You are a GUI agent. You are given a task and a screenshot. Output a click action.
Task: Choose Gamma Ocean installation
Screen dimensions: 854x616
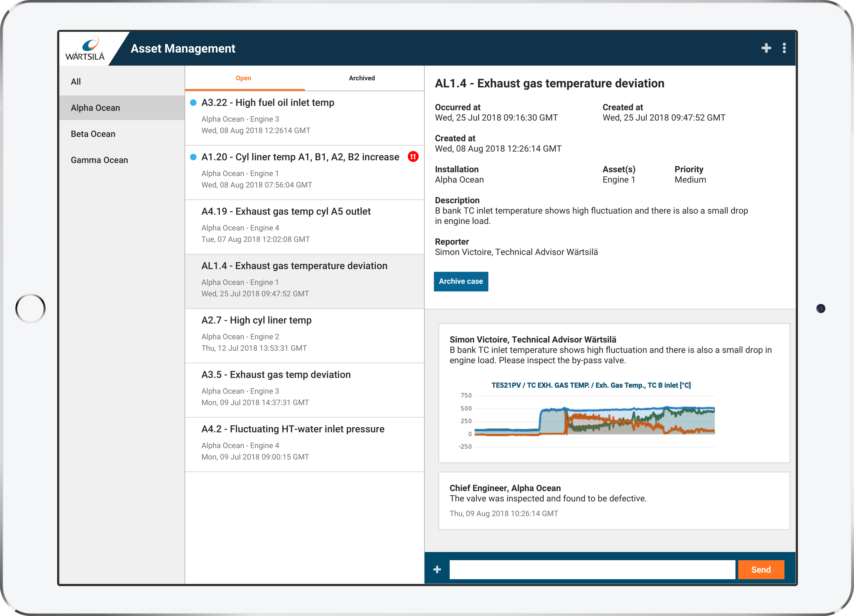[99, 160]
